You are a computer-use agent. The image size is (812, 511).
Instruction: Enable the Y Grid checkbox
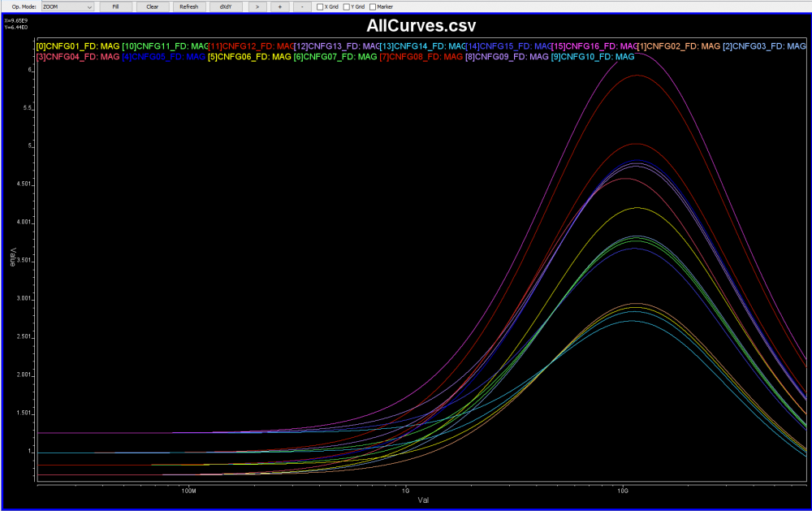click(347, 6)
